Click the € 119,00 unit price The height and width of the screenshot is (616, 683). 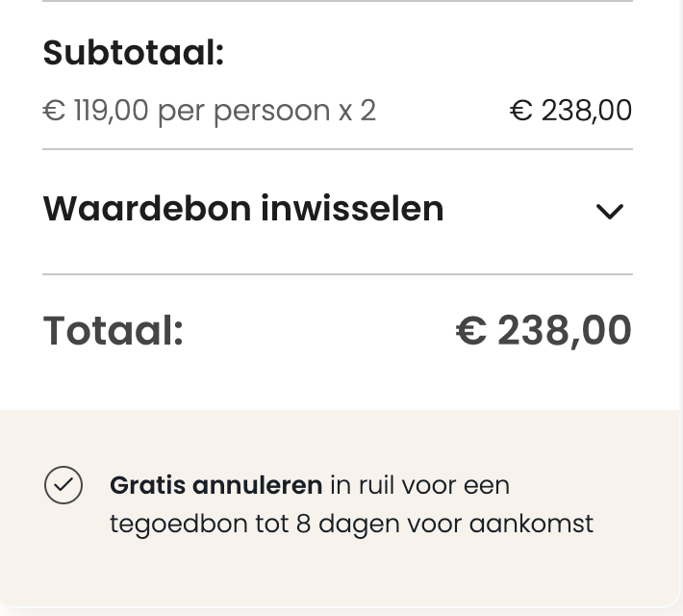click(x=96, y=111)
